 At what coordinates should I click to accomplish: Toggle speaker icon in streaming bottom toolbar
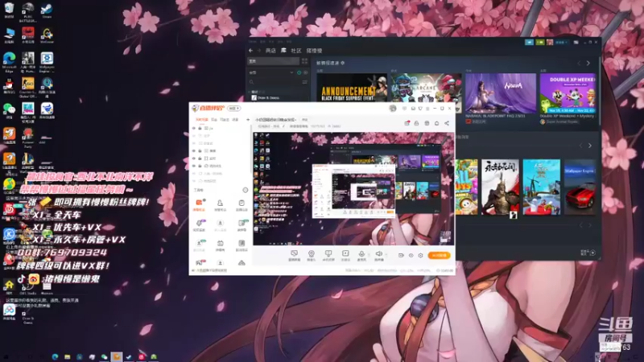378,253
